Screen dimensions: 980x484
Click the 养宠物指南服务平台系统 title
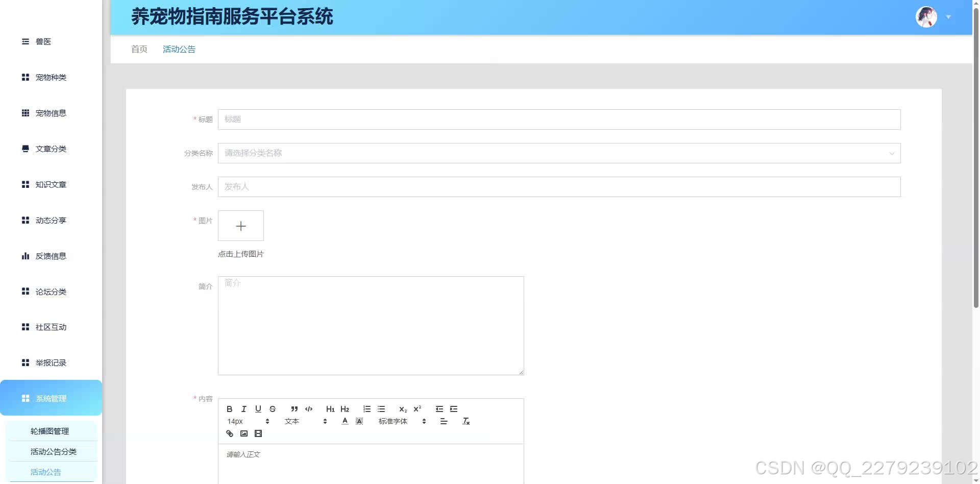click(232, 17)
